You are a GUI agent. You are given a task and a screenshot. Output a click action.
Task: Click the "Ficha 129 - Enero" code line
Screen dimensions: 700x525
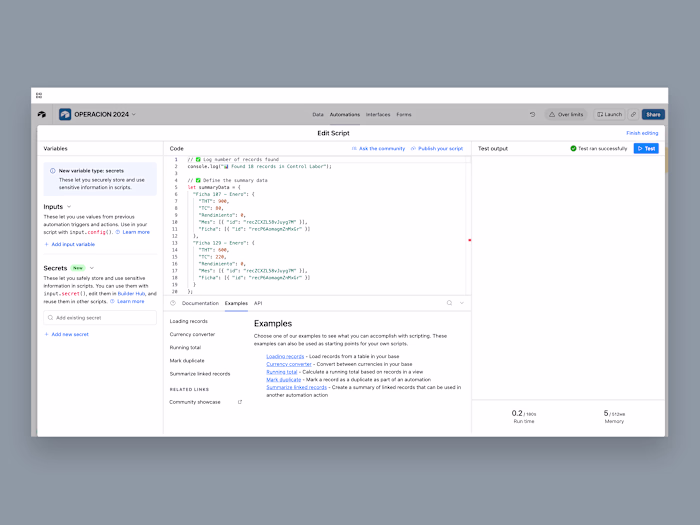tap(223, 243)
